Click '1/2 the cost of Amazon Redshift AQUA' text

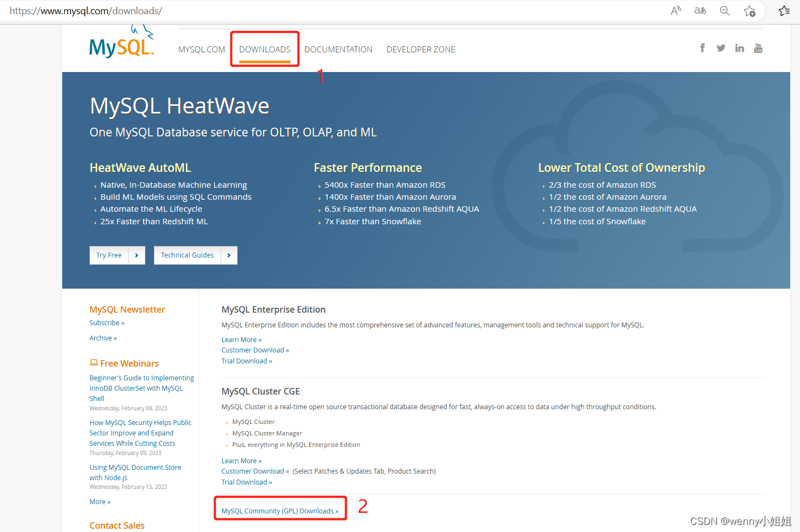[623, 209]
